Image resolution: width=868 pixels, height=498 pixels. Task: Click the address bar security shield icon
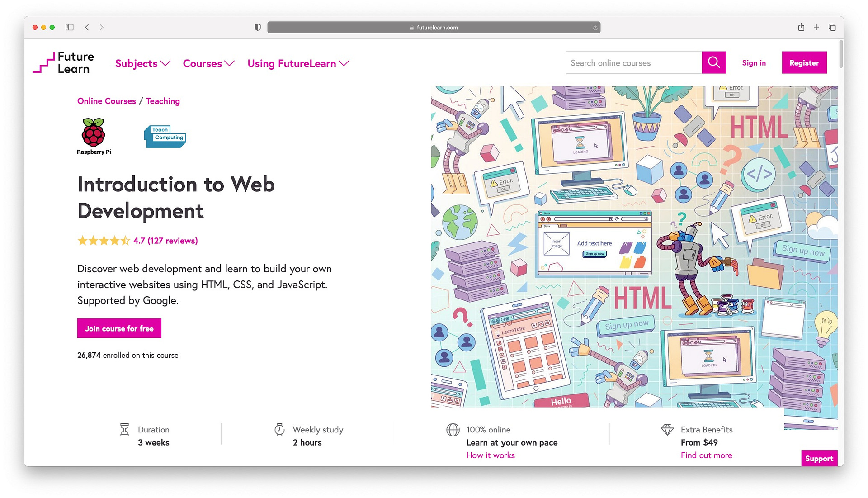point(257,27)
